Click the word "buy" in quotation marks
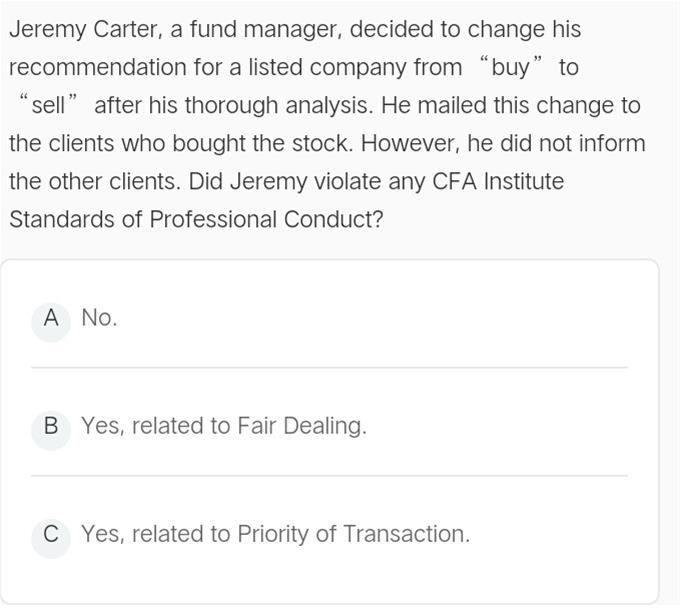The height and width of the screenshot is (609, 680). coord(510,69)
